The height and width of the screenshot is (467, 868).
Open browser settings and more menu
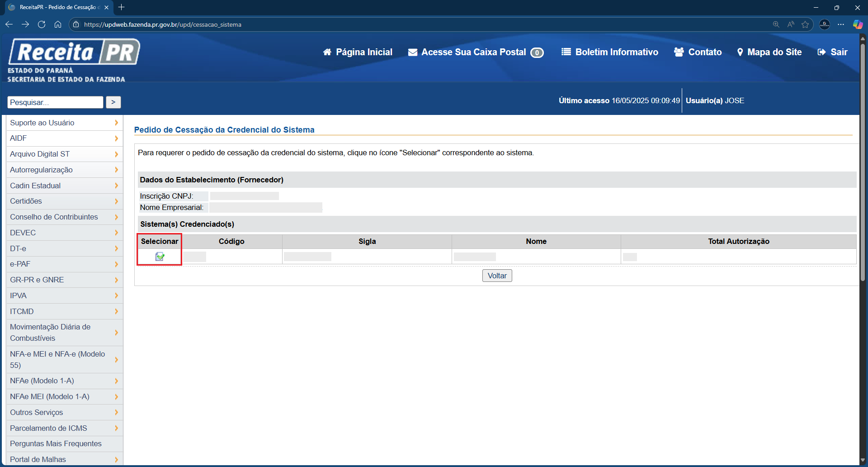(841, 24)
